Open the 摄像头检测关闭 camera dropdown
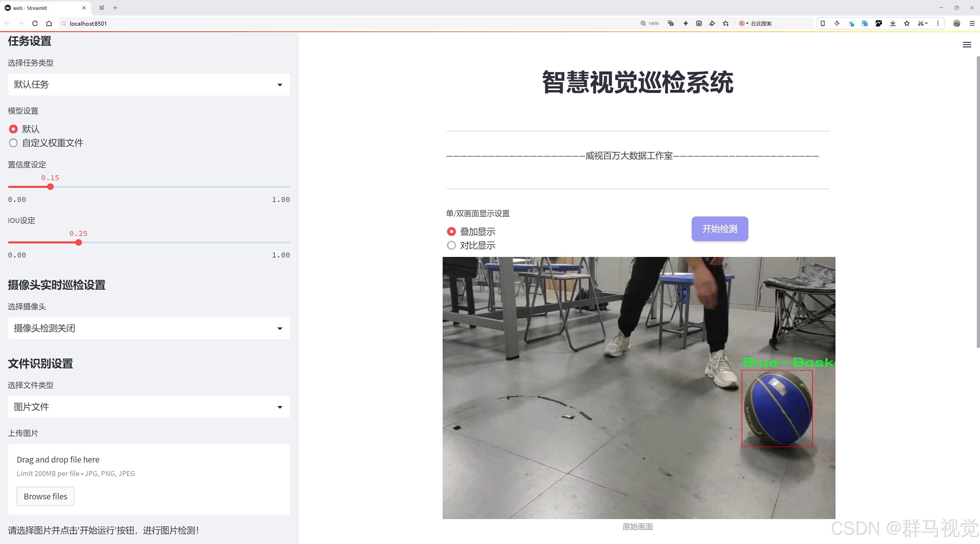This screenshot has width=980, height=544. coord(149,328)
